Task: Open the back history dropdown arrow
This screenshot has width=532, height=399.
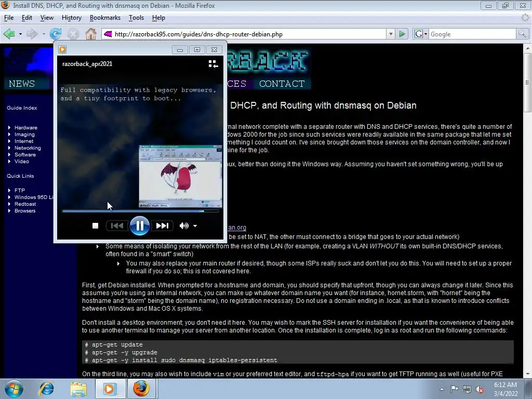Action: [20, 34]
